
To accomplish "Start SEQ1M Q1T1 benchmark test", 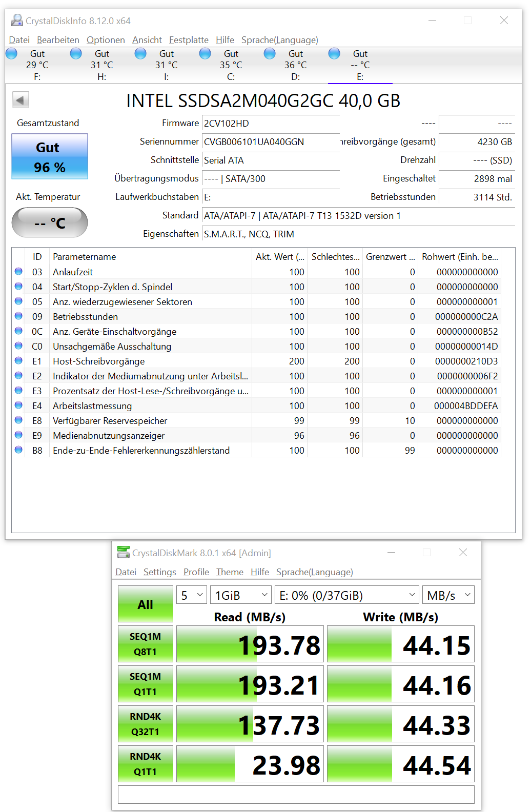I will coord(146,684).
